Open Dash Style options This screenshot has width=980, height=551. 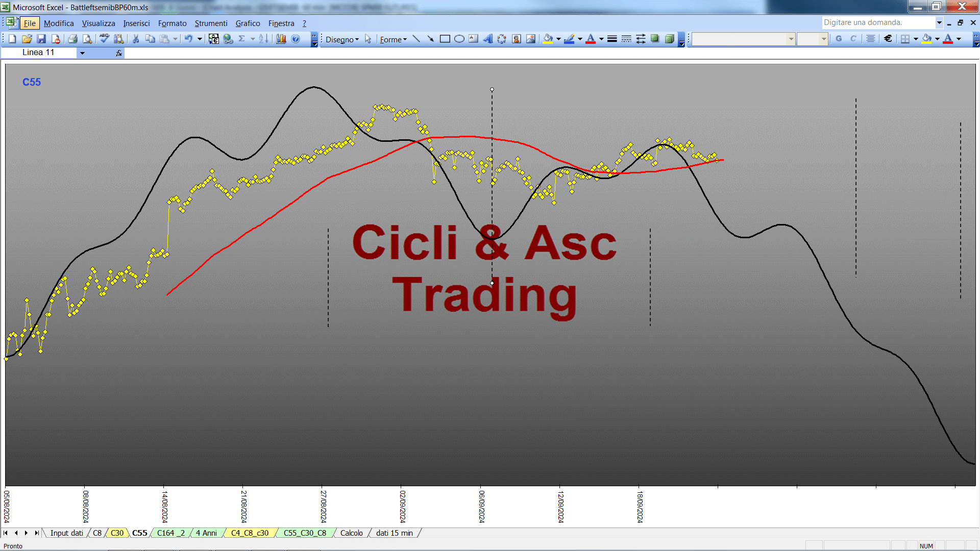(626, 39)
